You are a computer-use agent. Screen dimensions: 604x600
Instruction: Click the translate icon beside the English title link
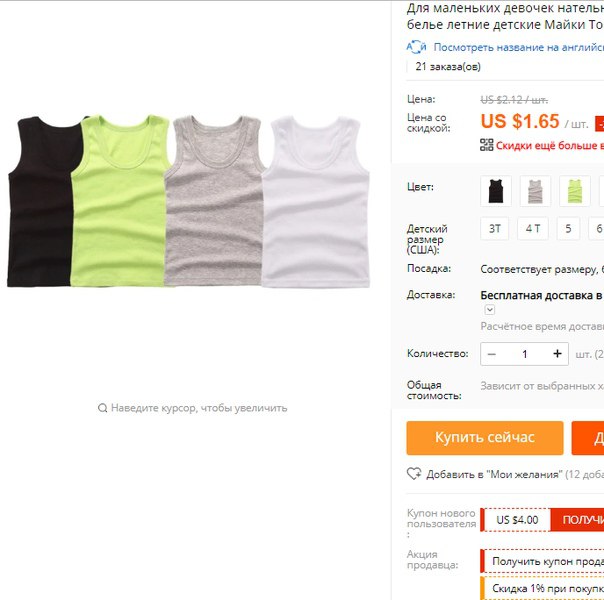[x=416, y=47]
